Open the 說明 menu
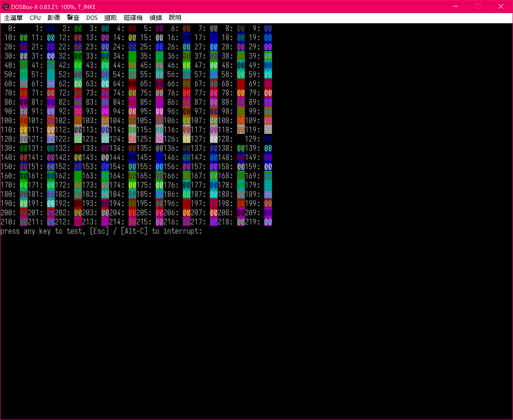This screenshot has height=420, width=513. point(175,18)
